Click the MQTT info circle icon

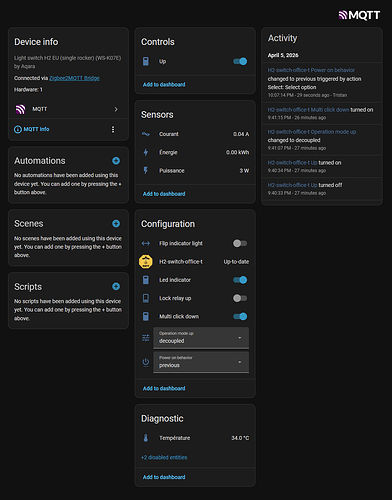(18, 129)
